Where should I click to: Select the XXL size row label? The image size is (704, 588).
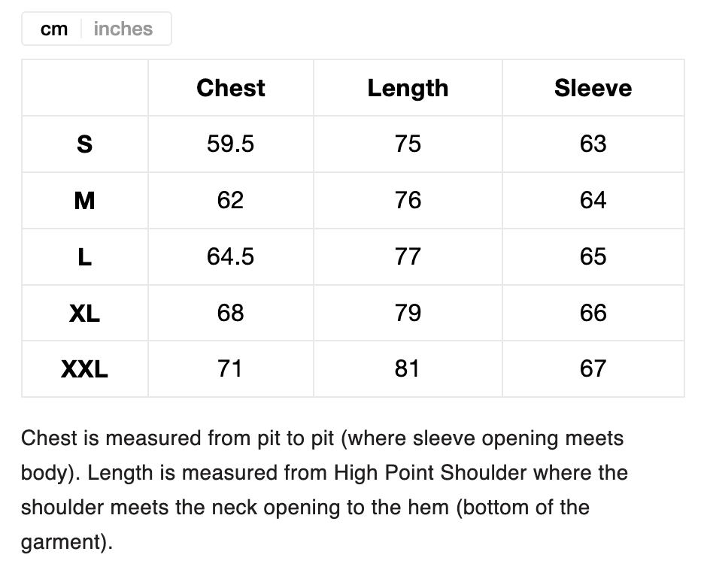(x=85, y=368)
